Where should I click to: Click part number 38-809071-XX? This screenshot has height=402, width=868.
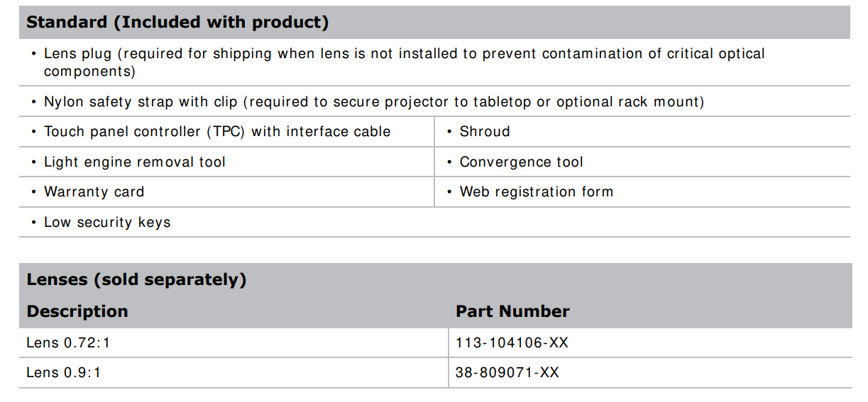[x=507, y=372]
